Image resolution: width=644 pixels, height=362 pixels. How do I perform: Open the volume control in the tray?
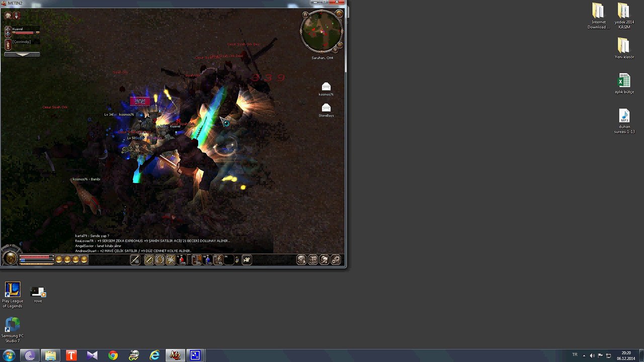tap(592, 355)
